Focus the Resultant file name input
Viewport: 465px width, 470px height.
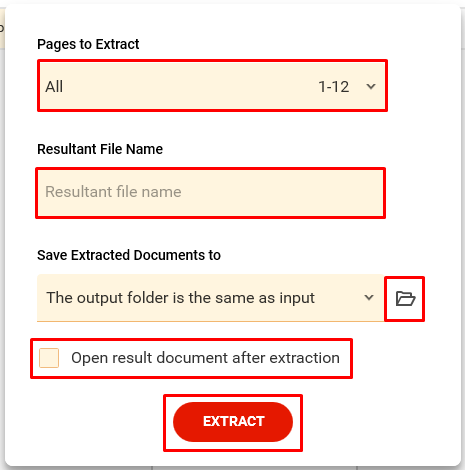211,193
